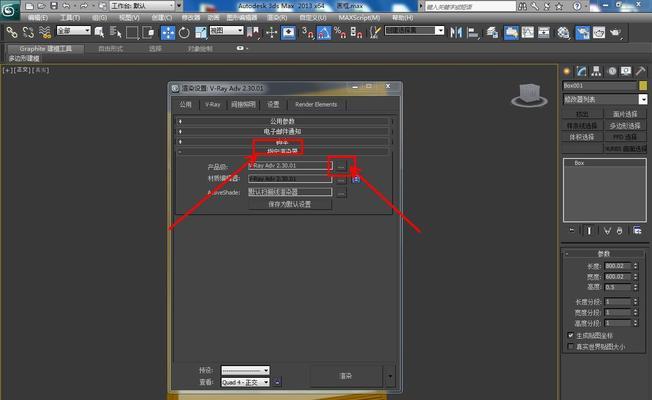The image size is (652, 400).
Task: Toggle Generate Mapping Coords checkbox
Action: coord(570,336)
